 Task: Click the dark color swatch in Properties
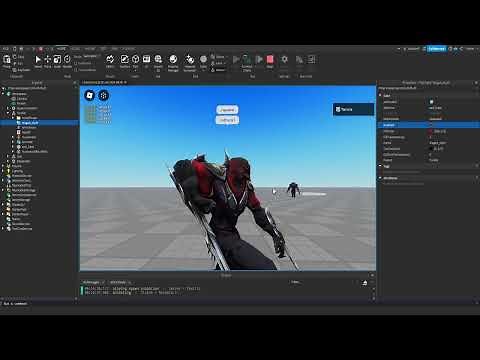click(x=431, y=149)
